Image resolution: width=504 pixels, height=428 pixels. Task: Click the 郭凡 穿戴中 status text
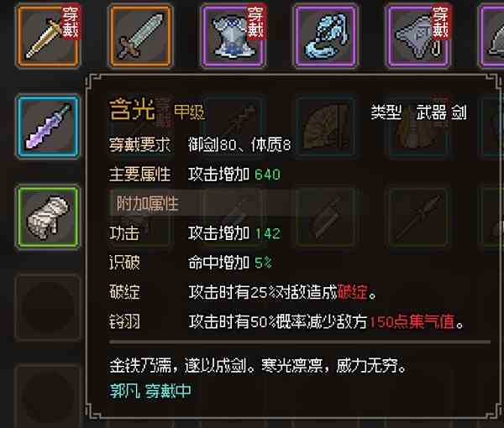click(150, 391)
